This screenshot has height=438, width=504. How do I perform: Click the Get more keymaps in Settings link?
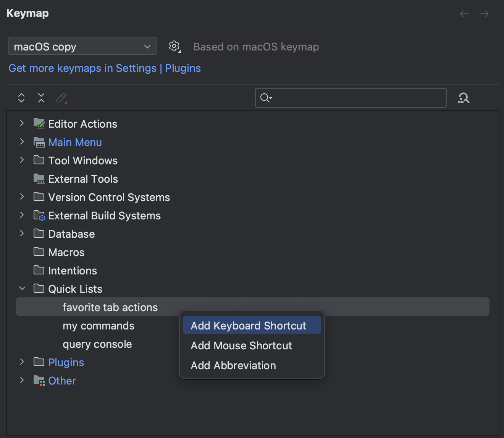click(82, 68)
